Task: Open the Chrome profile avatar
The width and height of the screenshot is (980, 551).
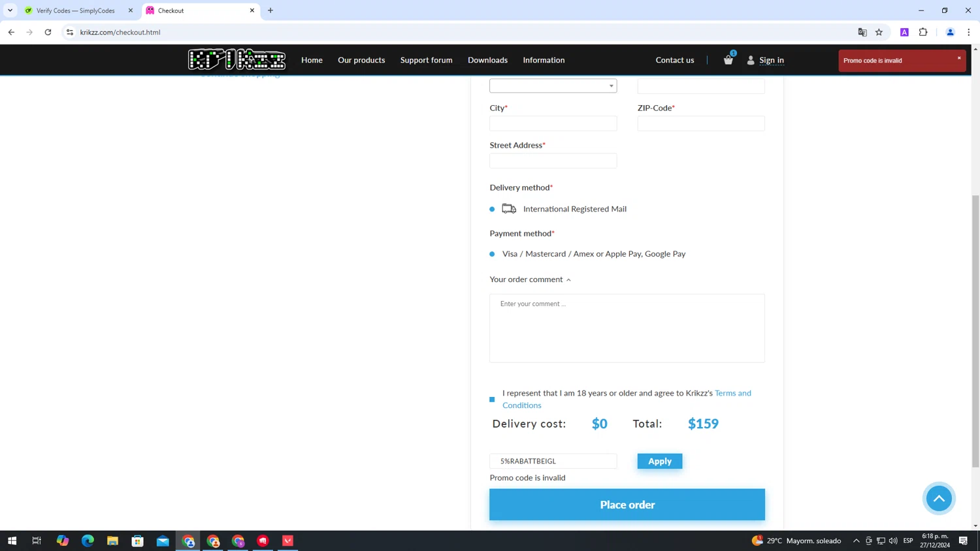Action: point(950,32)
